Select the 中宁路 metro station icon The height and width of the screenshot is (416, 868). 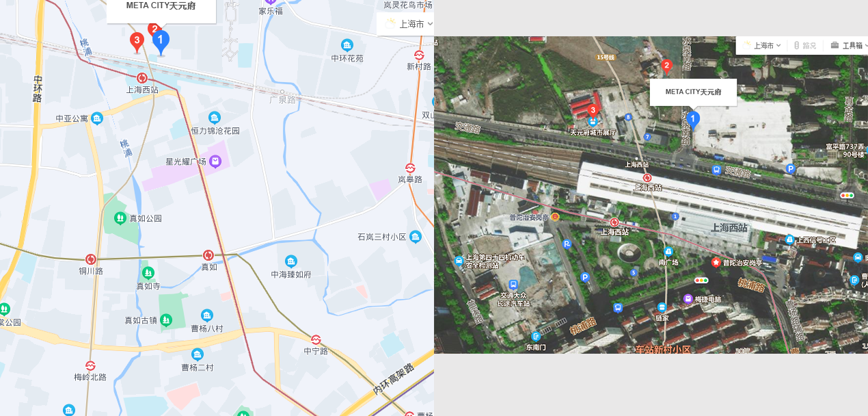[316, 339]
